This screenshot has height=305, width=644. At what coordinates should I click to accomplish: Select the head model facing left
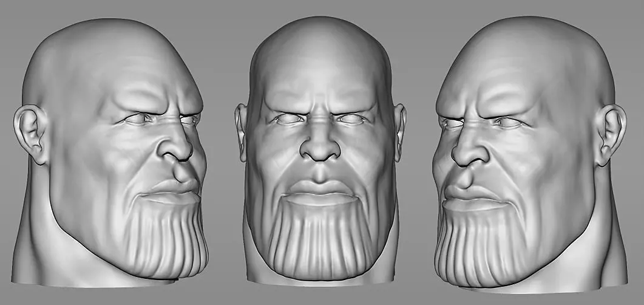click(x=530, y=154)
